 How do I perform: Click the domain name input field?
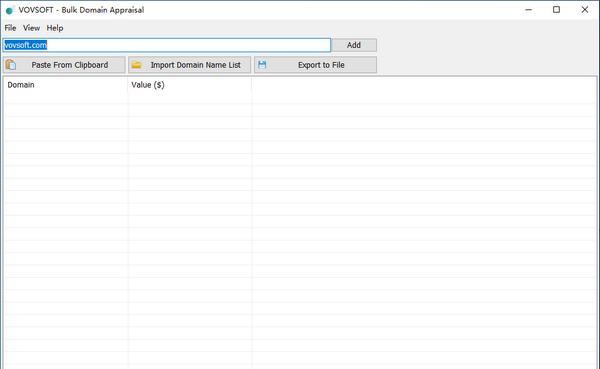click(x=167, y=45)
